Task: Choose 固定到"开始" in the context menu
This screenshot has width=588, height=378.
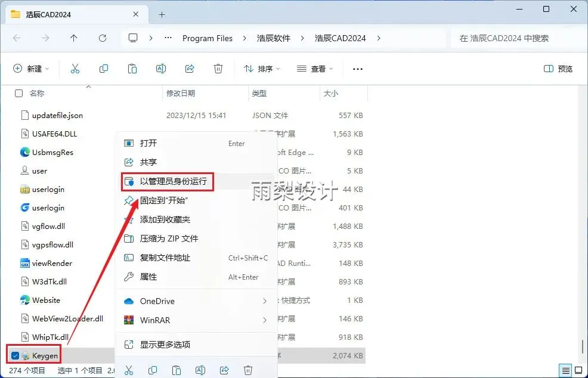Action: (x=197, y=200)
